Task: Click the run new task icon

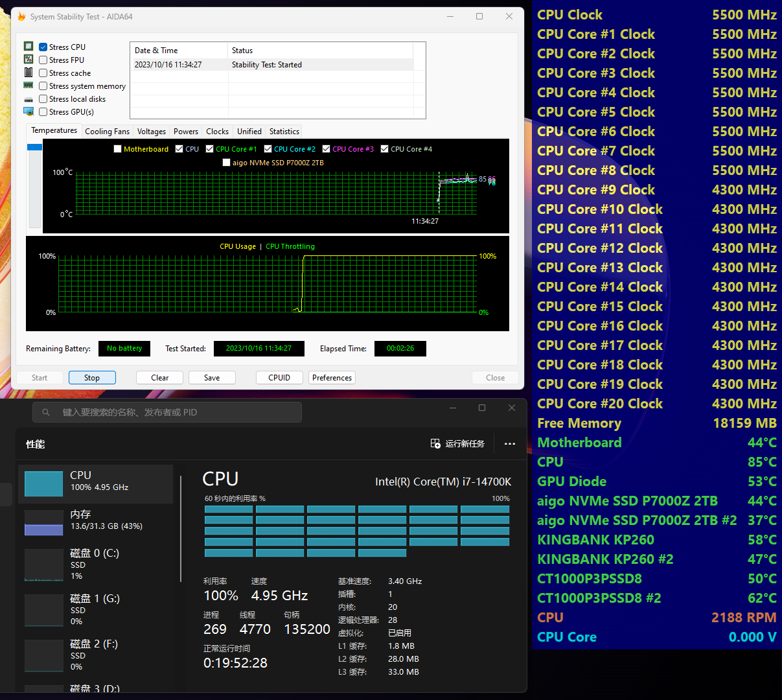Action: [435, 443]
